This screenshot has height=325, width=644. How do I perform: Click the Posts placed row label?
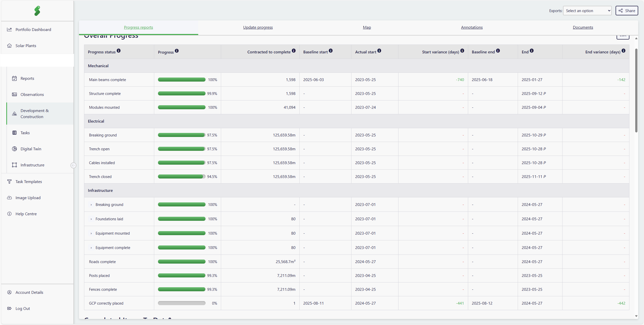(99, 275)
